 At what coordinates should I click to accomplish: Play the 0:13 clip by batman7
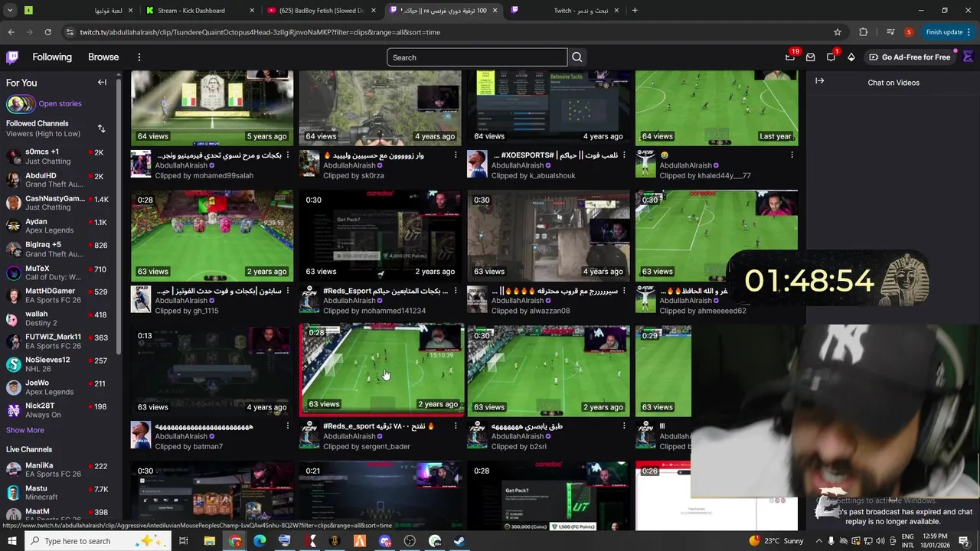pyautogui.click(x=212, y=370)
